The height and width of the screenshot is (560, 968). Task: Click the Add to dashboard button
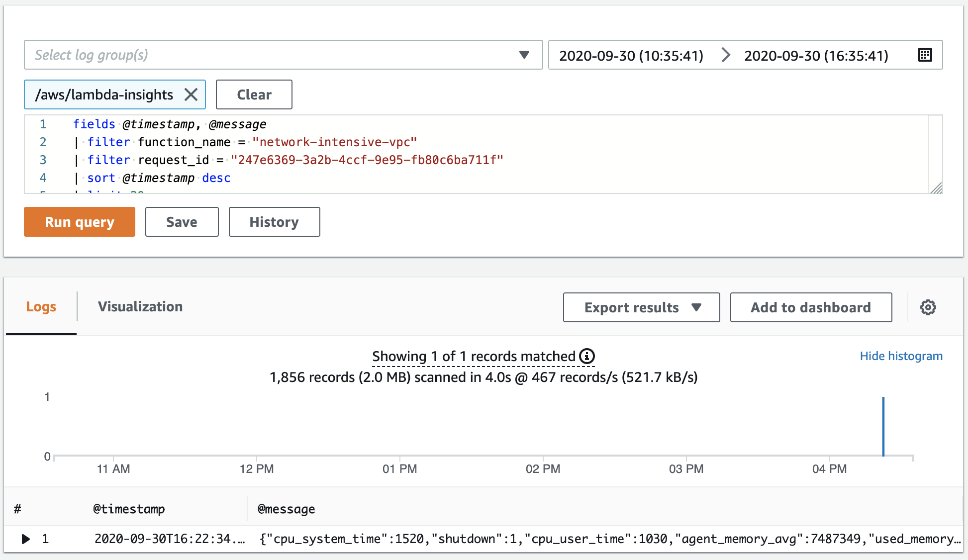tap(811, 307)
